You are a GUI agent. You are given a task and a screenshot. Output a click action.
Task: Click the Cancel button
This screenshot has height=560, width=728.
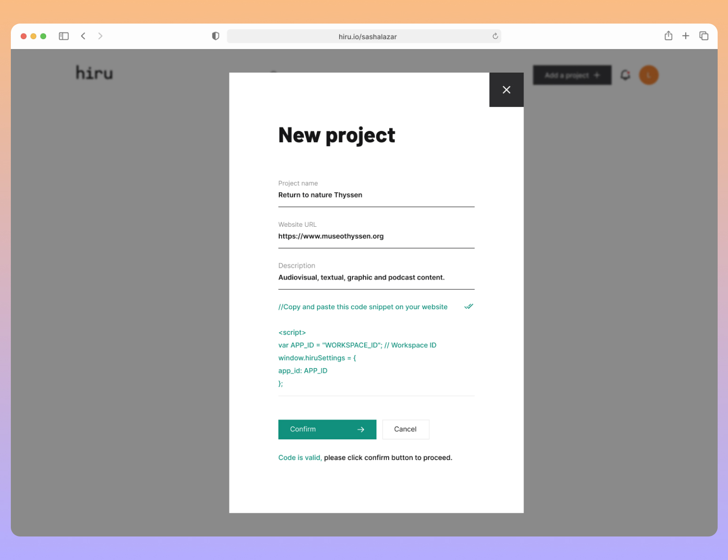click(x=405, y=429)
